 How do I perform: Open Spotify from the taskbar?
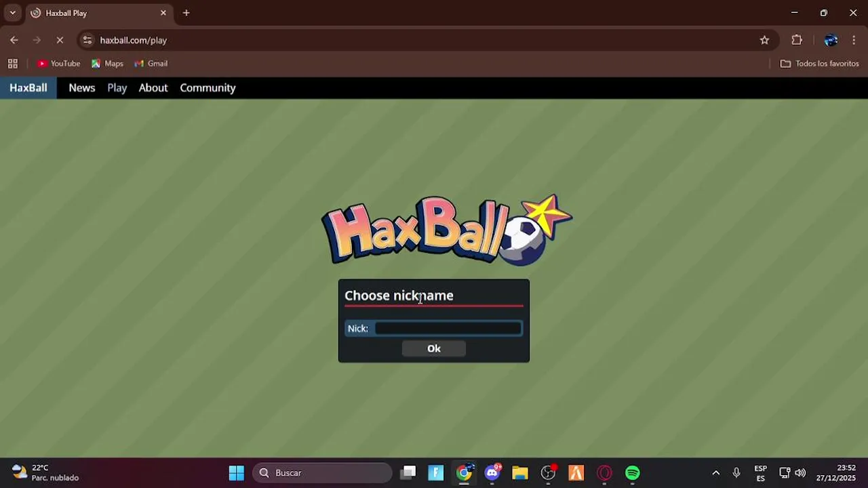(x=632, y=473)
